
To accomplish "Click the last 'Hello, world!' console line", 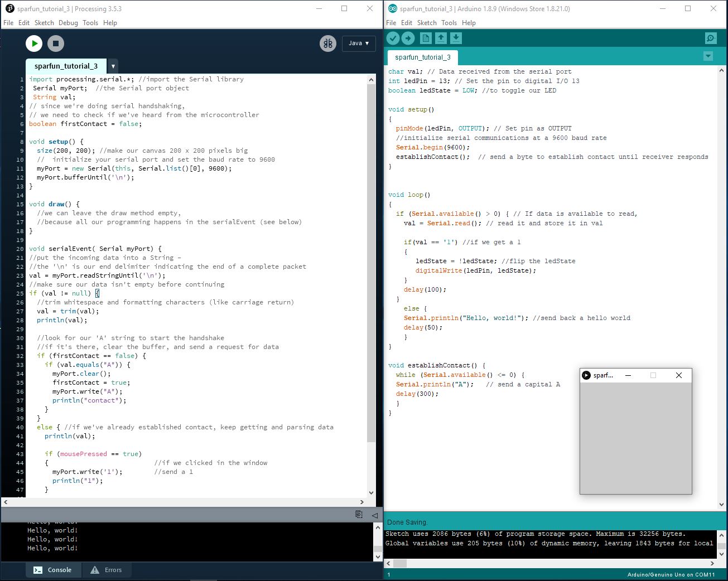I will click(52, 548).
